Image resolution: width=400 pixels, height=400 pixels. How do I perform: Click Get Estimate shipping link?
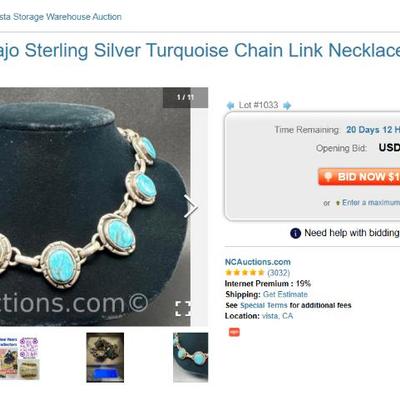pyautogui.click(x=285, y=294)
